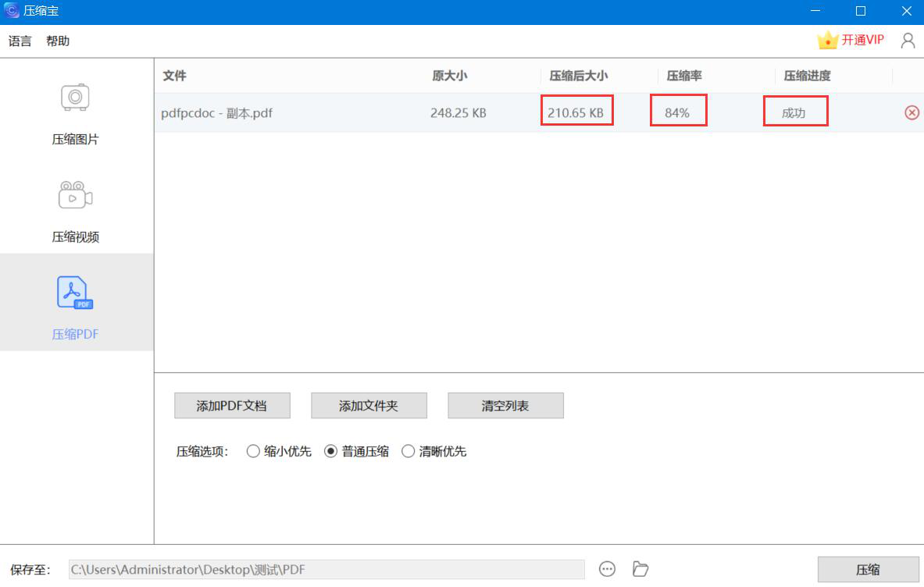The width and height of the screenshot is (924, 587).
Task: Click the 压缩进度 column header
Action: point(808,76)
